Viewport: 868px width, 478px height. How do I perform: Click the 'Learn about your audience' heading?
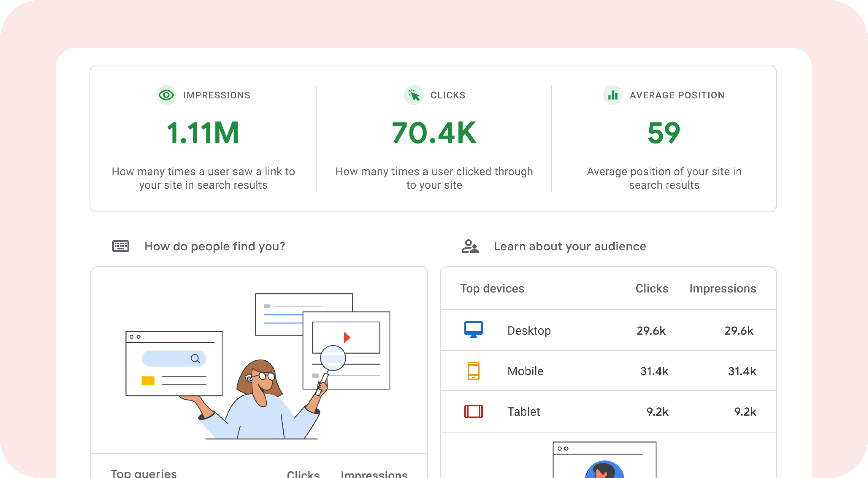click(570, 246)
